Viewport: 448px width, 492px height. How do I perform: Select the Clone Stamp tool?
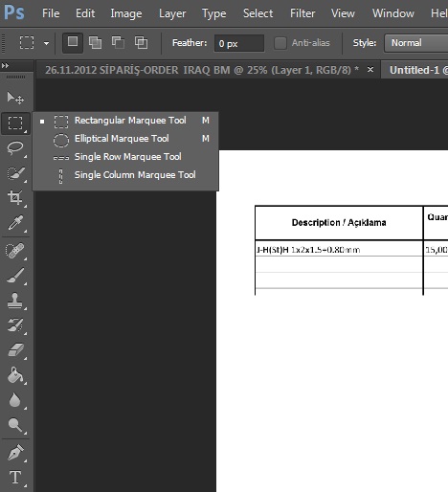[15, 301]
